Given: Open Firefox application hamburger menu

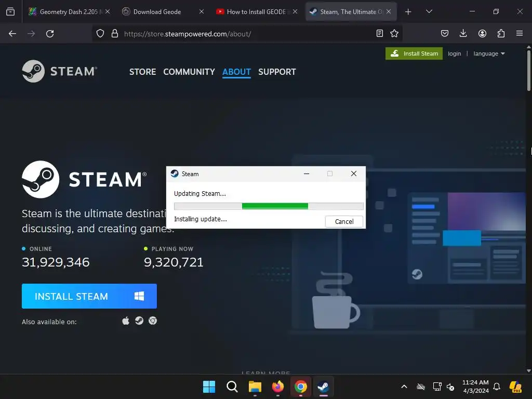Looking at the screenshot, I should pyautogui.click(x=520, y=33).
